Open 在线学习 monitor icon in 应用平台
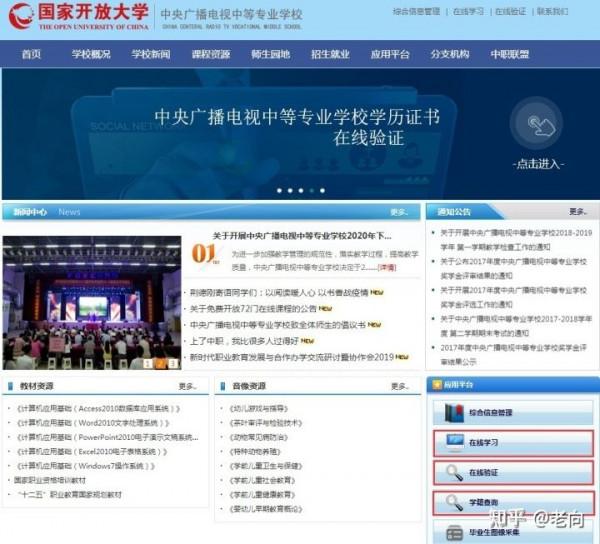This screenshot has width=600, height=544. tap(453, 442)
